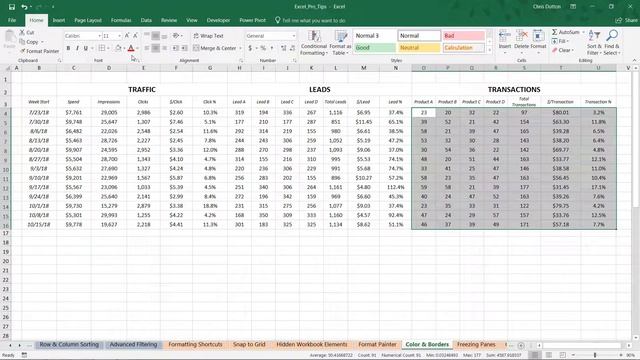Toggle align right

[164, 48]
